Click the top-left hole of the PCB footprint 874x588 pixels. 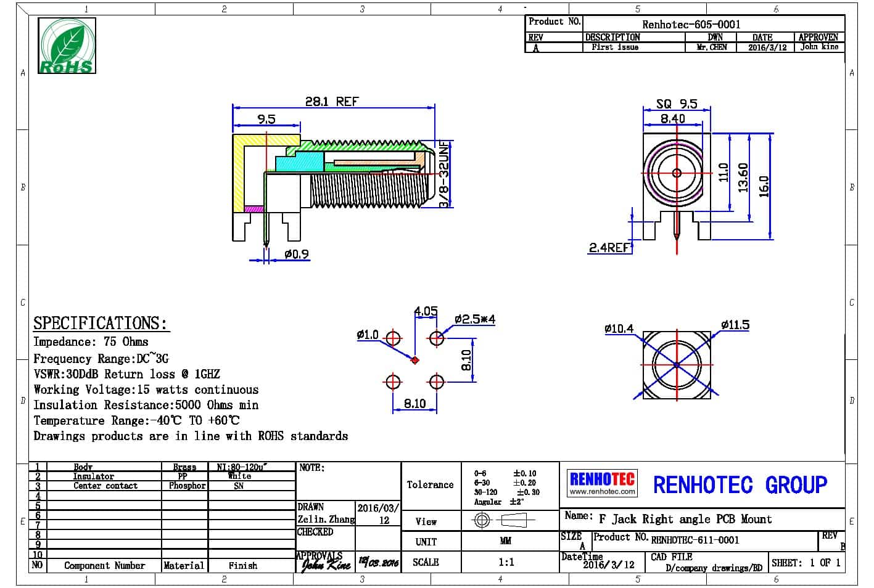coord(393,338)
